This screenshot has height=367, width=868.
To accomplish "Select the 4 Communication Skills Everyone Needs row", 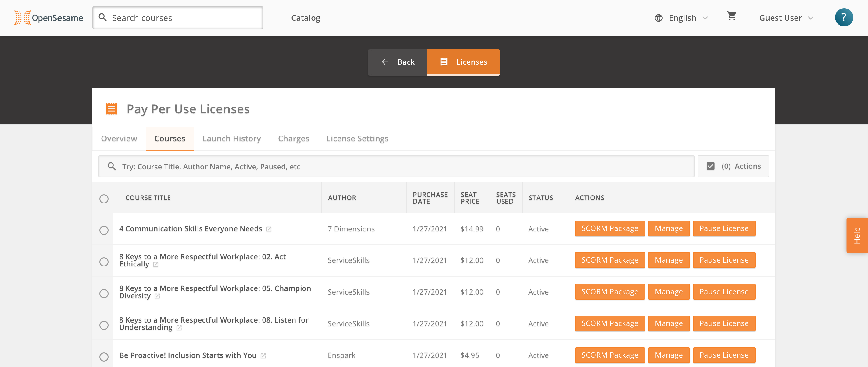I will (x=104, y=230).
